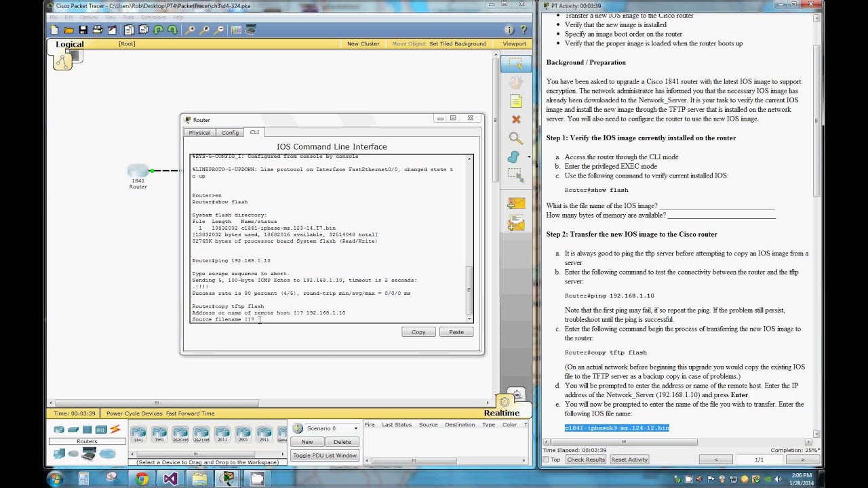The width and height of the screenshot is (868, 488).
Task: Click the device list horizontal scrollbar
Action: point(197,455)
